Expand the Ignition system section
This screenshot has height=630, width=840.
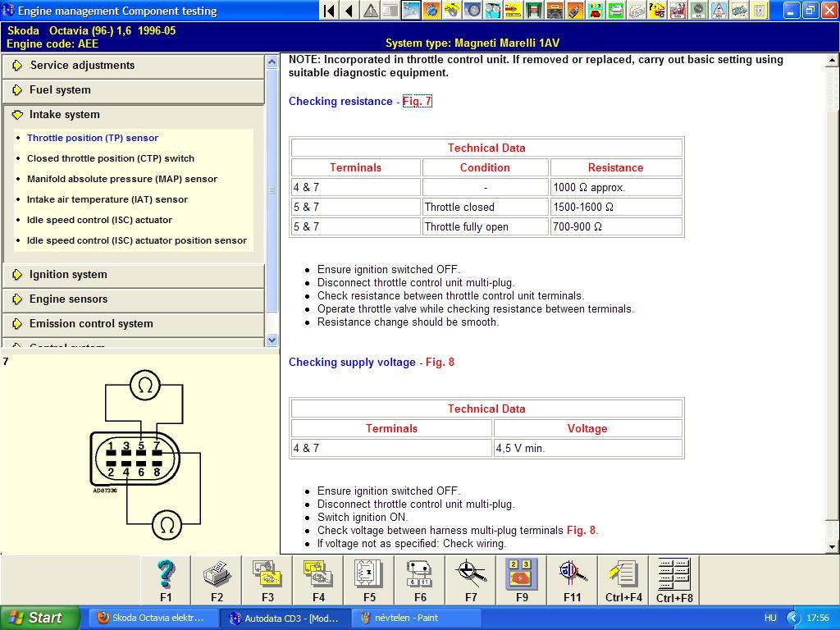pyautogui.click(x=134, y=274)
